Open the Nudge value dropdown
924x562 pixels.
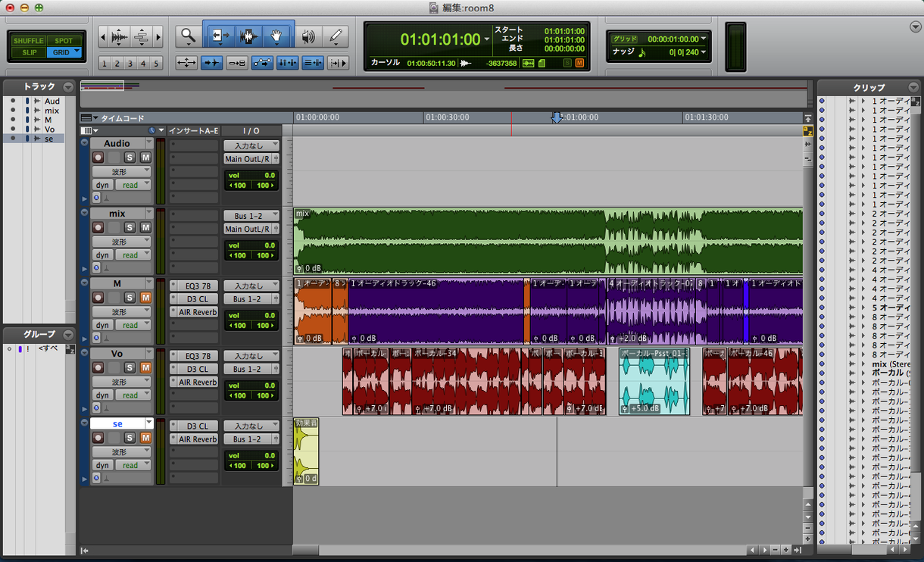(704, 52)
